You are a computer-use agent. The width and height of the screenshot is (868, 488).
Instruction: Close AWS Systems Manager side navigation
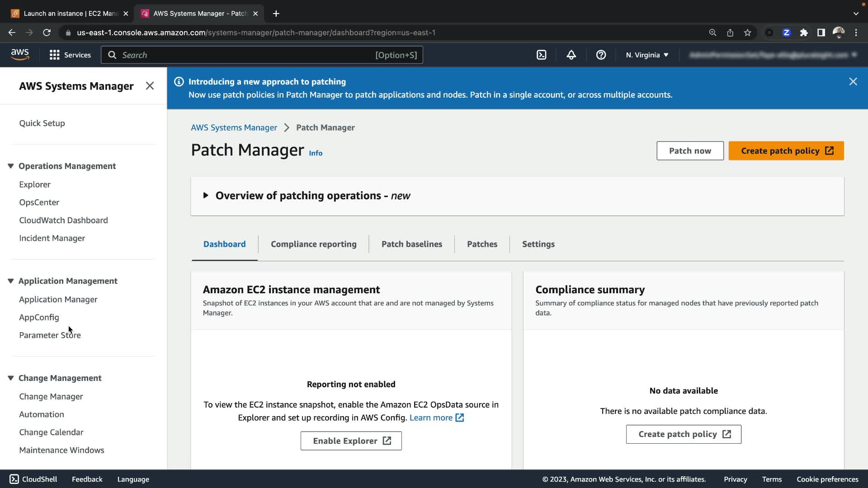tap(150, 86)
